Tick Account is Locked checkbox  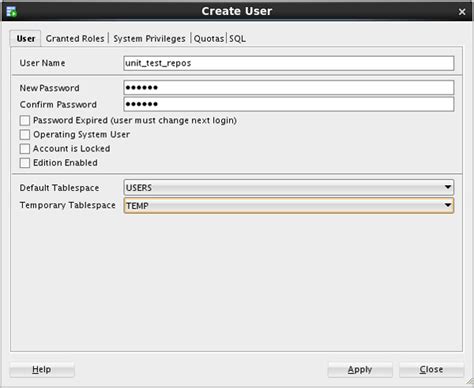[25, 149]
